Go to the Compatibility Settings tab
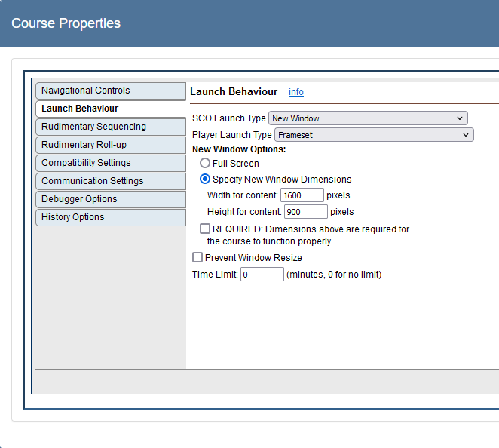 pyautogui.click(x=110, y=163)
